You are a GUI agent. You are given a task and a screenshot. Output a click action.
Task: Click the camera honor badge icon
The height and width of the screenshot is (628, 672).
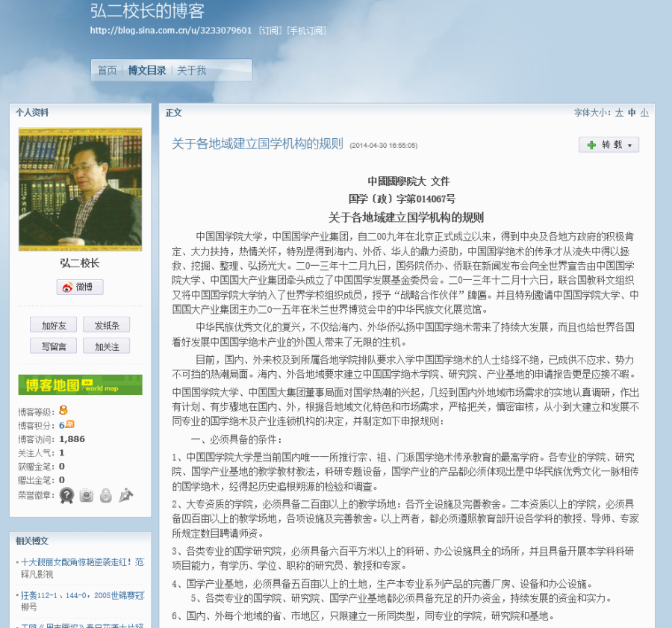point(87,494)
